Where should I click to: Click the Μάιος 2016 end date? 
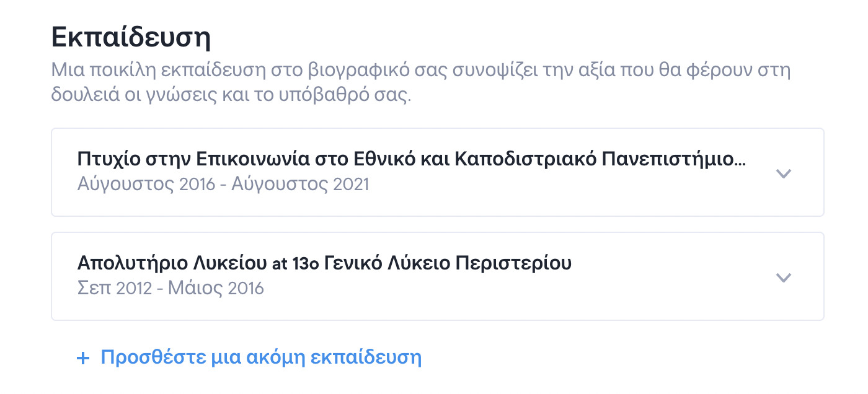(216, 288)
